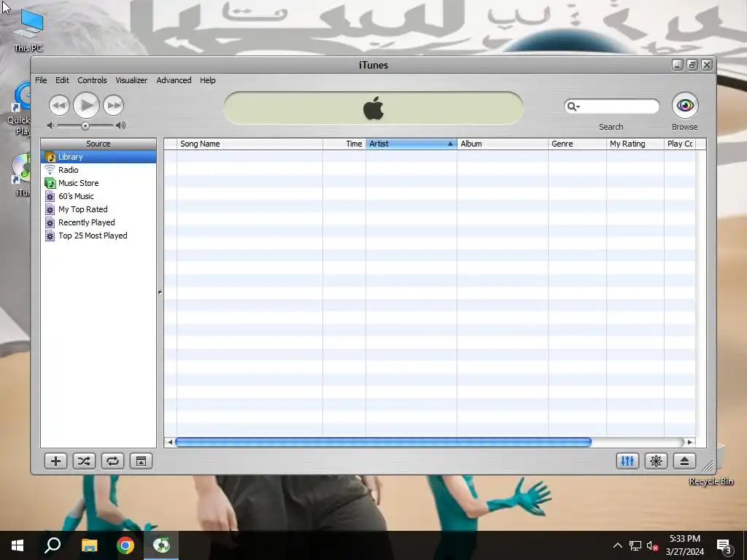The image size is (747, 560).
Task: Click the Radio antenna icon
Action: point(50,169)
